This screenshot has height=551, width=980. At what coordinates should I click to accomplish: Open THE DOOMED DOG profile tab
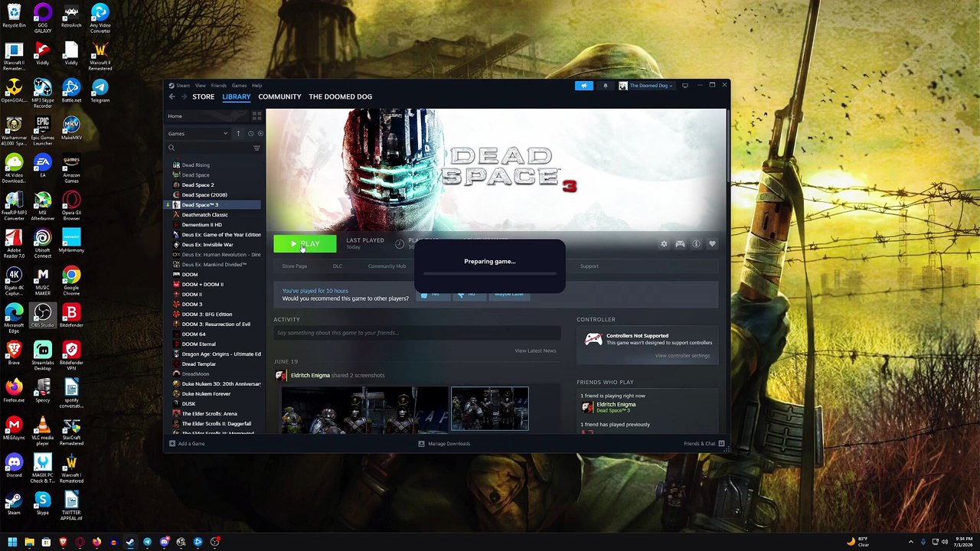340,96
